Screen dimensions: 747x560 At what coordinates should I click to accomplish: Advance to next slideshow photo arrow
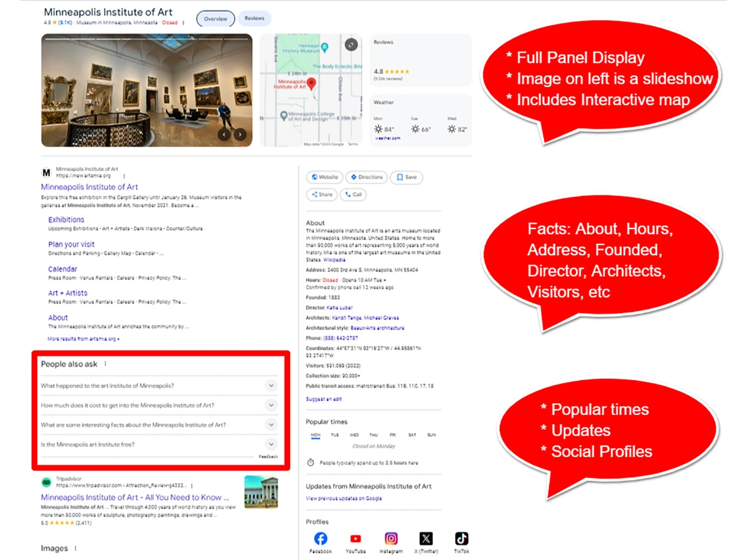240,134
